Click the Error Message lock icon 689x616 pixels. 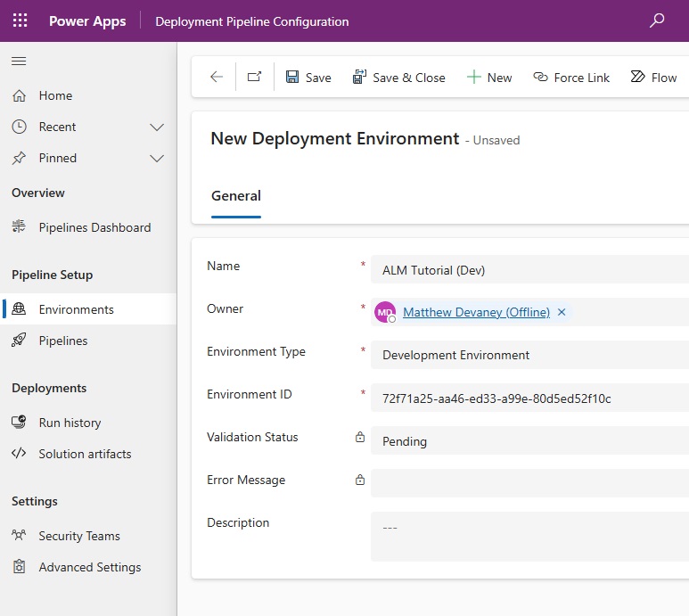pos(360,480)
